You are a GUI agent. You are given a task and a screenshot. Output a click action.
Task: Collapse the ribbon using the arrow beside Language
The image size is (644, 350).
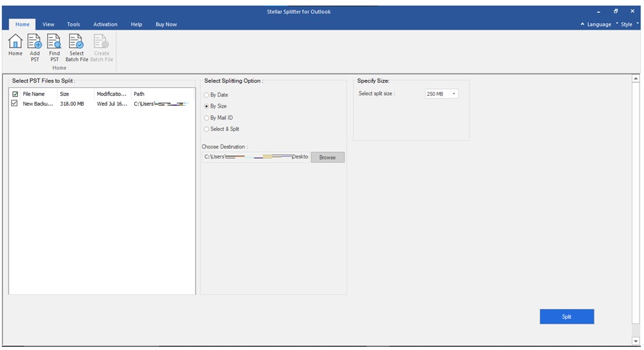pos(582,24)
